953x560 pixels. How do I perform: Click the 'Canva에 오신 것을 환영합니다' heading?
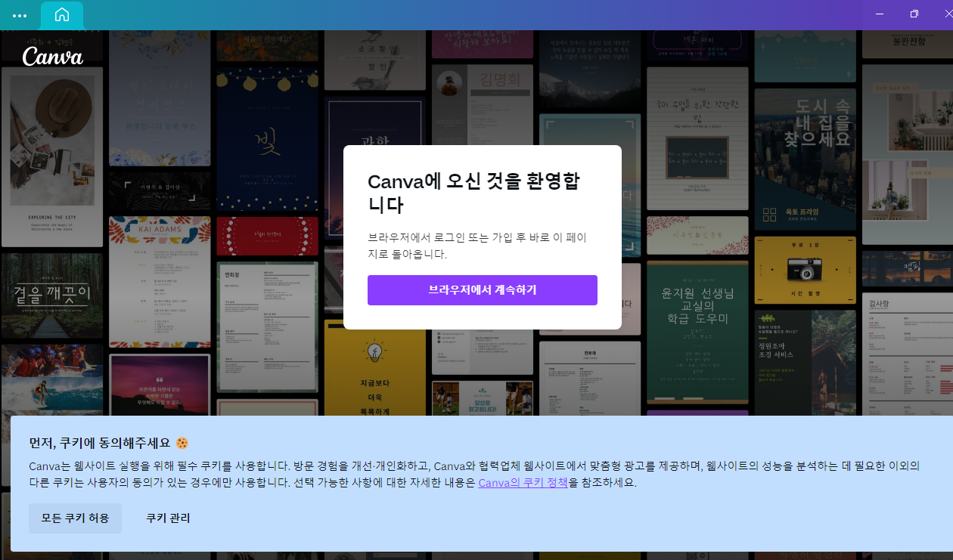coord(473,193)
